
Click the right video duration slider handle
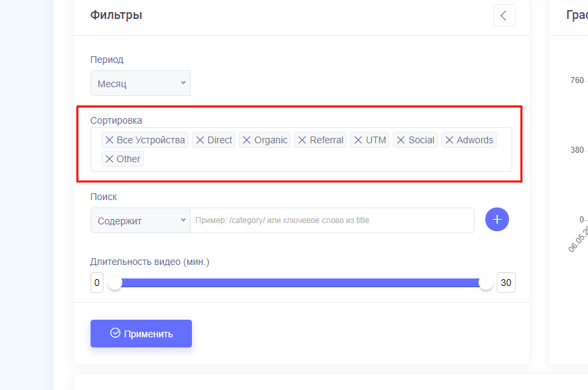(486, 283)
